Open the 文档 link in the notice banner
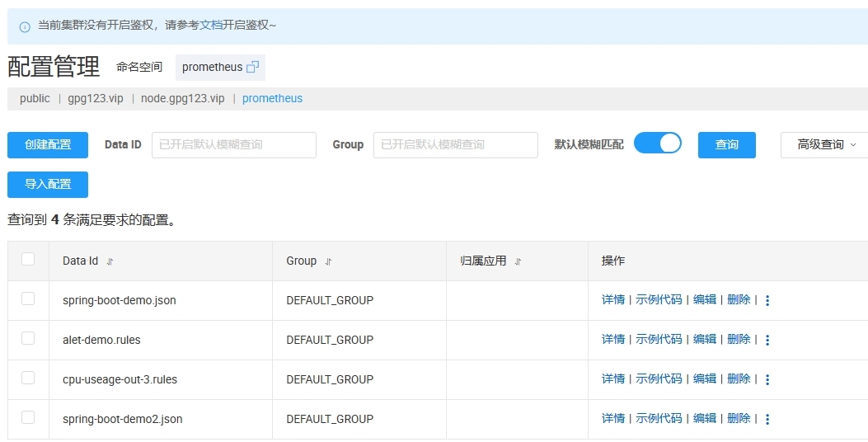The image size is (868, 442). [x=211, y=26]
